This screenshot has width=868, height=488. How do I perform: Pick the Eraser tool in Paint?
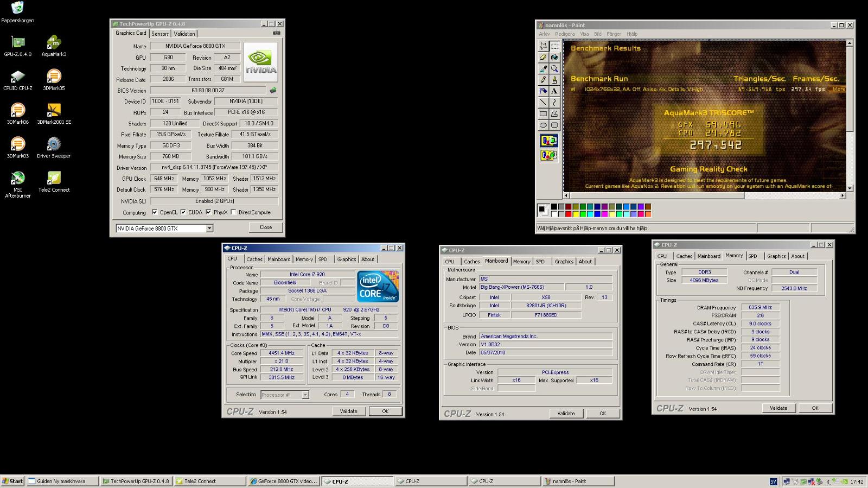(543, 58)
